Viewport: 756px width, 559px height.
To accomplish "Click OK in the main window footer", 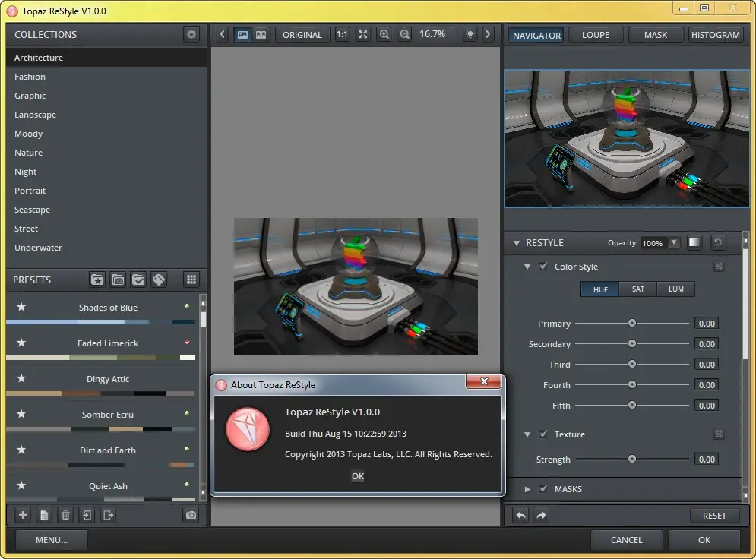I will (x=704, y=540).
